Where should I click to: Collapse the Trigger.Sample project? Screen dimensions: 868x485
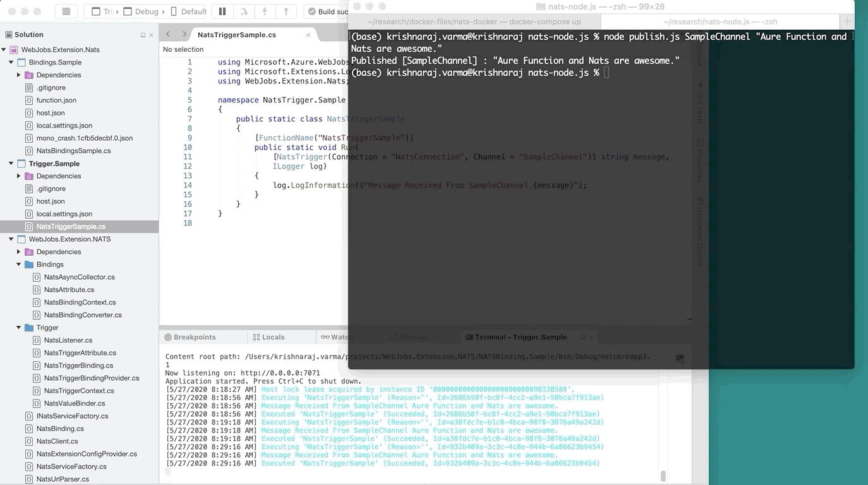coord(11,164)
